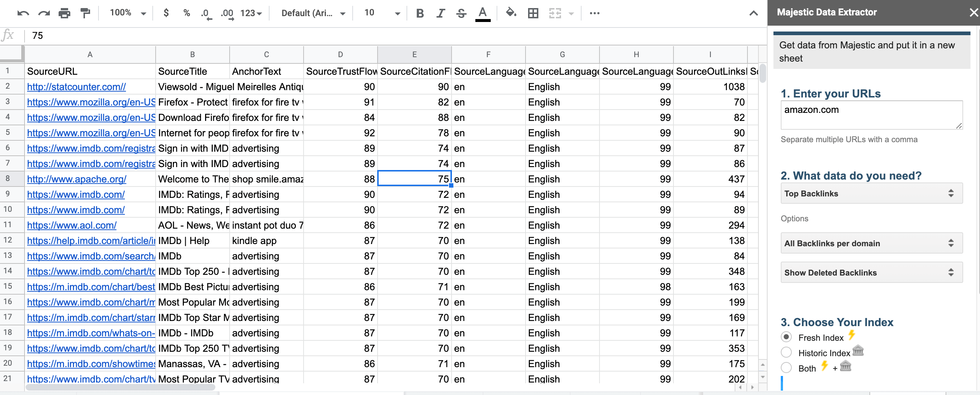The image size is (980, 395).
Task: Select the Historic Index option
Action: 786,352
